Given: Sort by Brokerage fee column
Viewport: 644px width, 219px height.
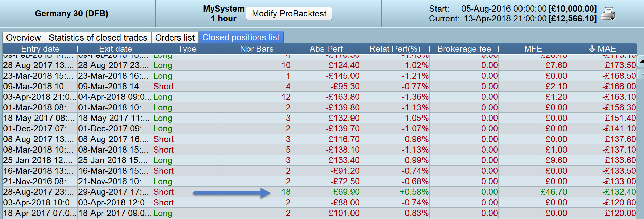Looking at the screenshot, I should [x=464, y=49].
